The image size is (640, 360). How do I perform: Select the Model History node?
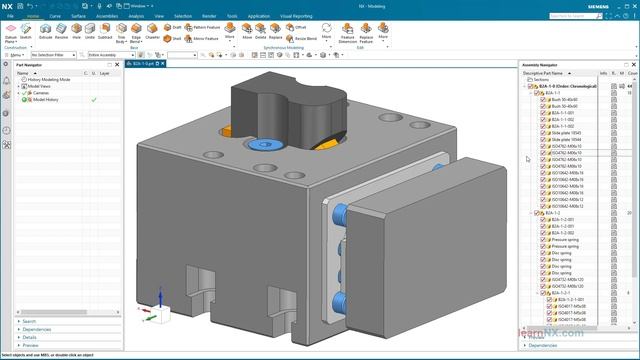pyautogui.click(x=45, y=100)
